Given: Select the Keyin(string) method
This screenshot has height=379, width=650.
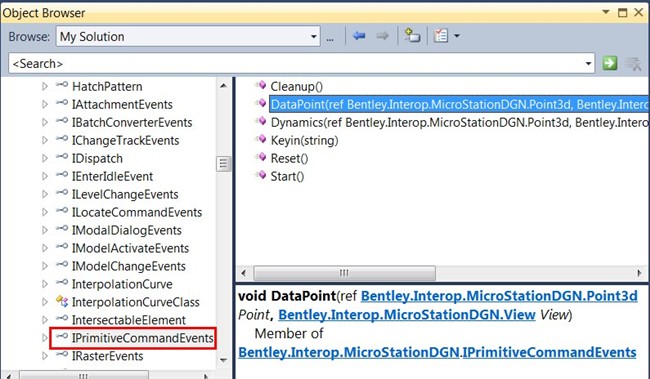Looking at the screenshot, I should point(304,140).
